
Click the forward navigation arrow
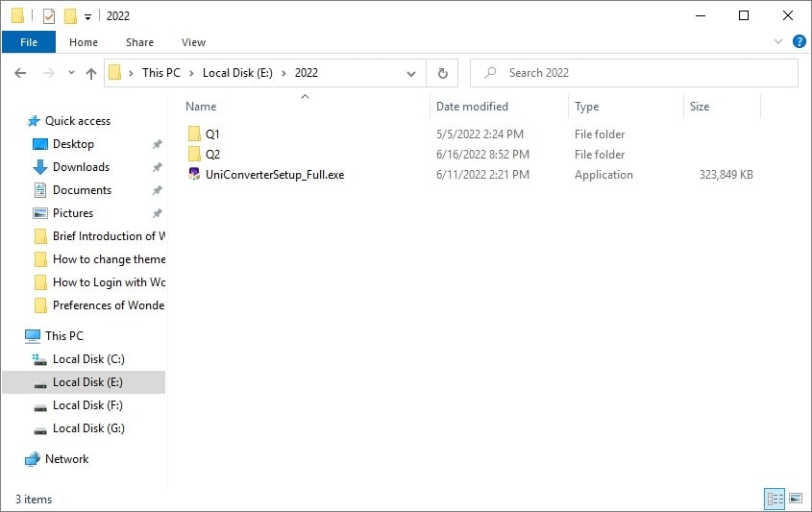[49, 73]
